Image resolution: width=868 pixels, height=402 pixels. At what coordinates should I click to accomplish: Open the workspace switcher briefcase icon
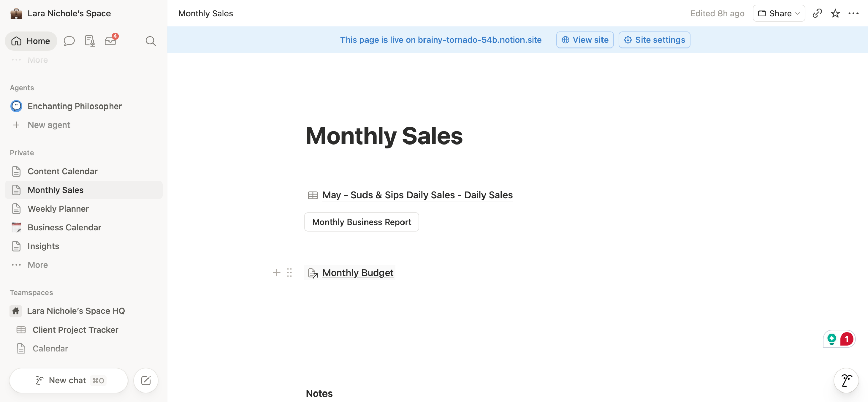click(16, 14)
